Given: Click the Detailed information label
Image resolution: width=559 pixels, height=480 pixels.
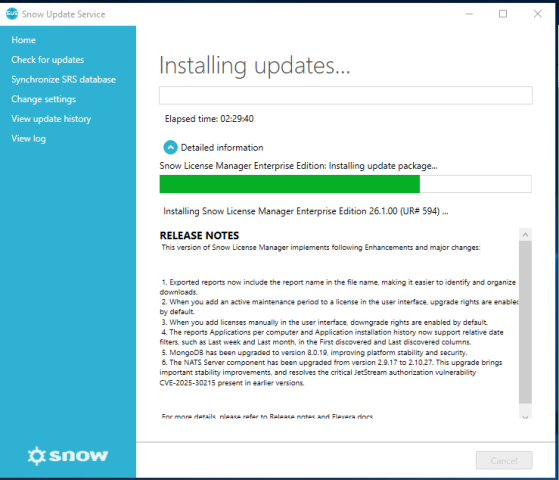Looking at the screenshot, I should pos(222,148).
